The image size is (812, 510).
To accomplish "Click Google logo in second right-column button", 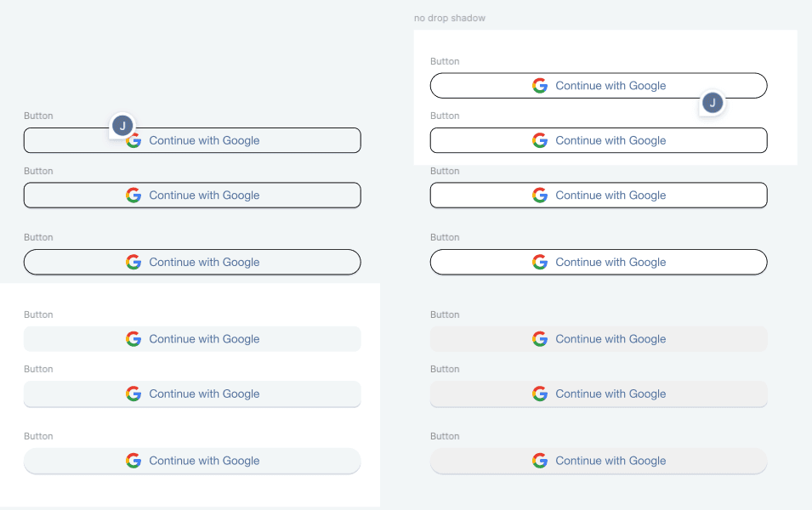I will [x=540, y=140].
